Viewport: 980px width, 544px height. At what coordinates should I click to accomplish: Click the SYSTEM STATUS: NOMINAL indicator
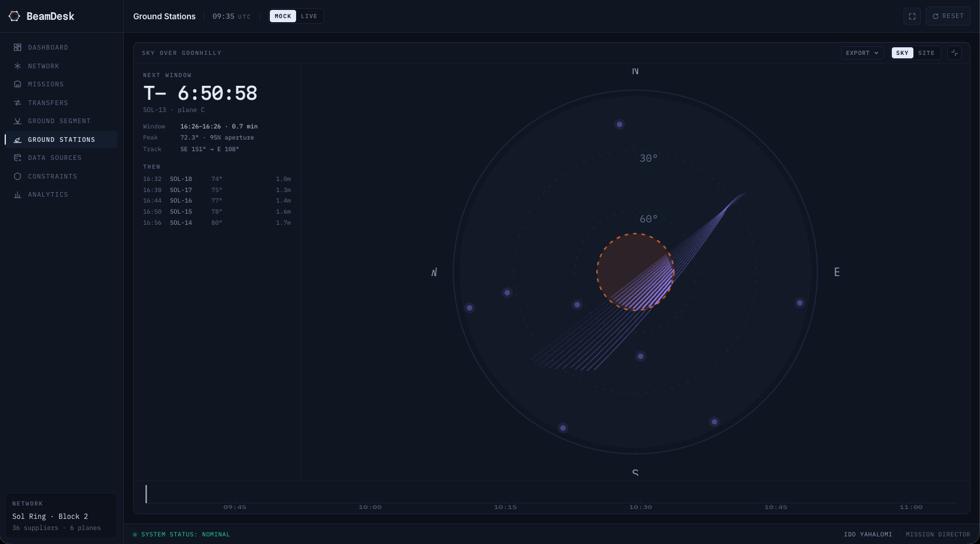pyautogui.click(x=182, y=535)
